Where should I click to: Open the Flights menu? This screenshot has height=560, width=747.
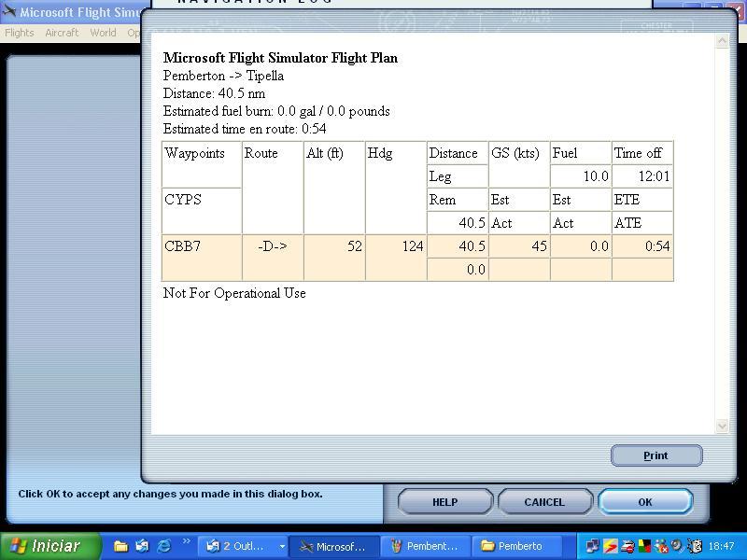20,33
